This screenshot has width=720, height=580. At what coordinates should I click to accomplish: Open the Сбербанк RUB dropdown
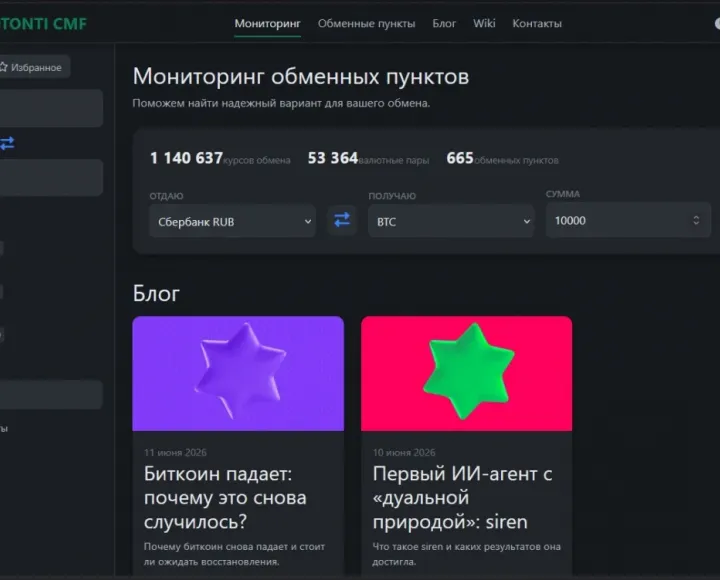point(232,221)
